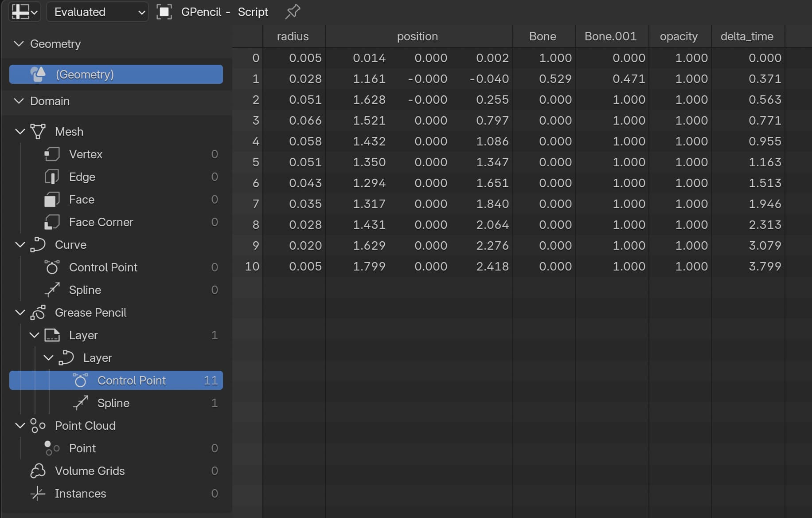Open the Evaluated mode dropdown
Image resolution: width=812 pixels, height=518 pixels.
[98, 12]
